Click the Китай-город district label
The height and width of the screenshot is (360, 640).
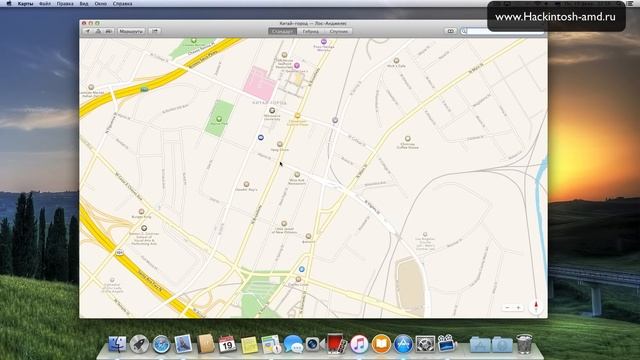269,102
